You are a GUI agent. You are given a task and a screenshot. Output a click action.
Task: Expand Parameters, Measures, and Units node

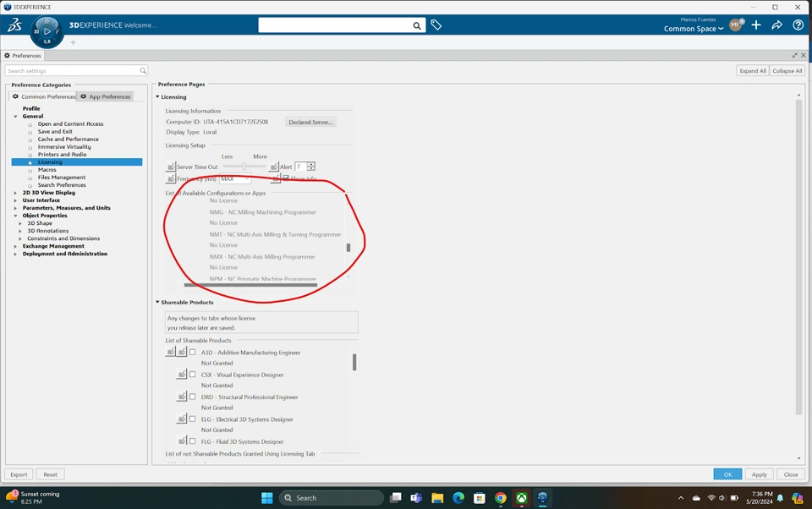pyautogui.click(x=15, y=208)
